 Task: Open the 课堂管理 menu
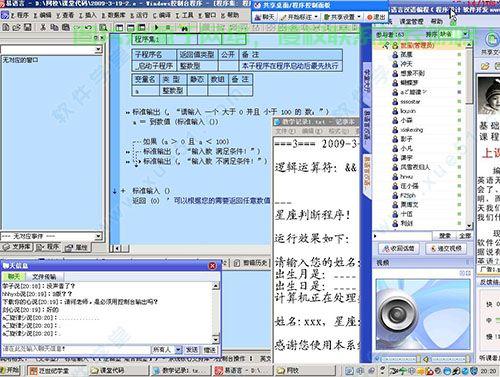[411, 22]
